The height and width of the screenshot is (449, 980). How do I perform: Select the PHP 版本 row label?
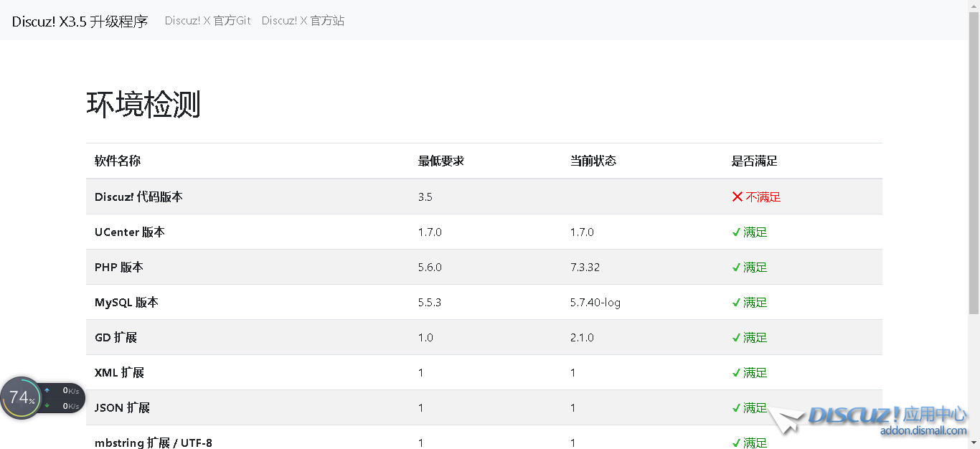point(119,267)
